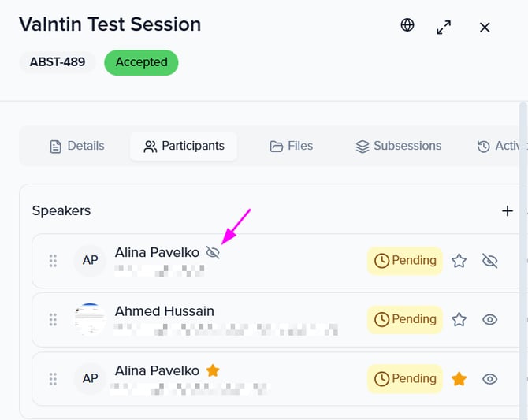Viewport: 528px width, 420px height.
Task: Star Ahmed Hussain as main speaker
Action: [x=459, y=319]
